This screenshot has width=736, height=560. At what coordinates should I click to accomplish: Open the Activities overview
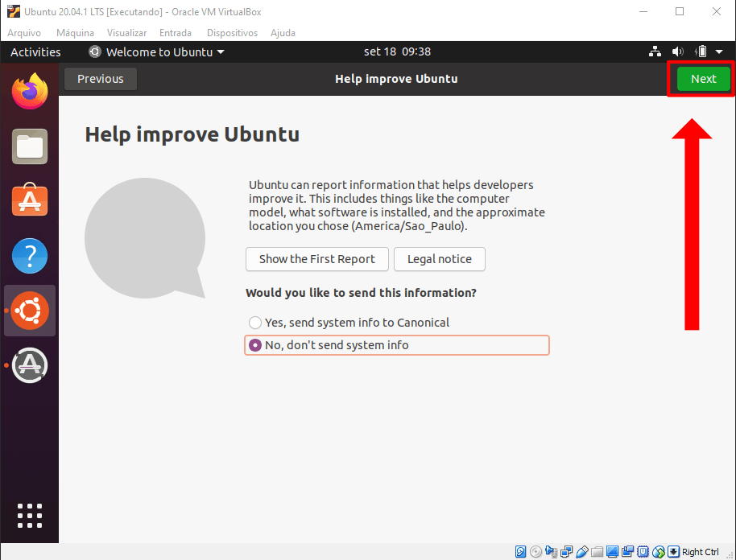coord(35,52)
